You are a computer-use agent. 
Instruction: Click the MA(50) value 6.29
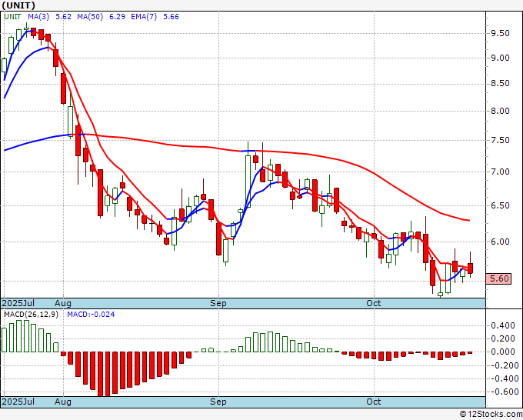(x=118, y=17)
